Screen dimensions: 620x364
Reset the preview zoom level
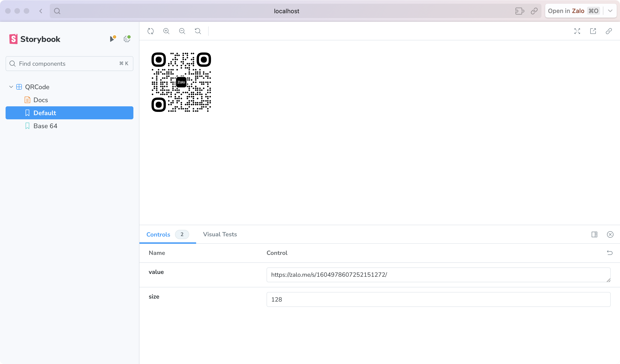coord(198,31)
